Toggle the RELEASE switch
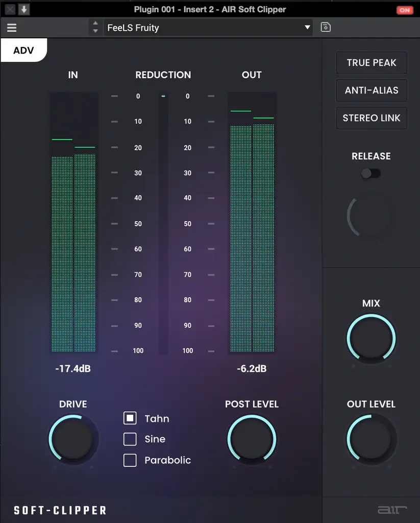 pyautogui.click(x=371, y=173)
